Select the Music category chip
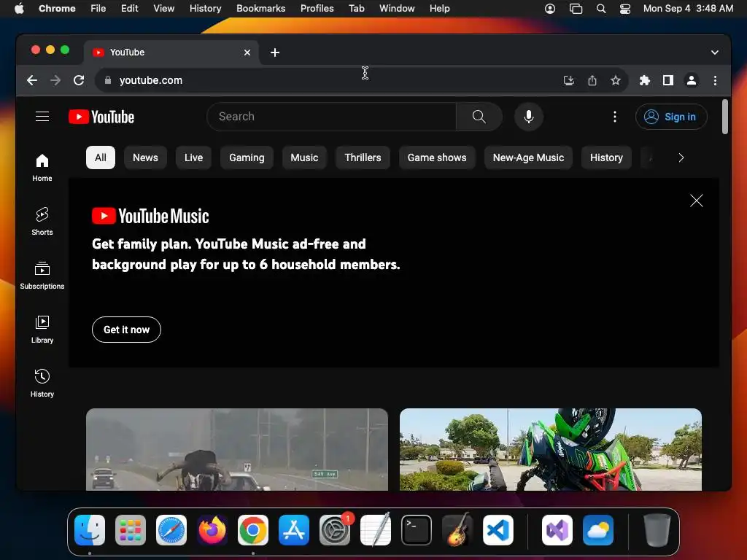Viewport: 747px width, 560px height. pyautogui.click(x=304, y=157)
